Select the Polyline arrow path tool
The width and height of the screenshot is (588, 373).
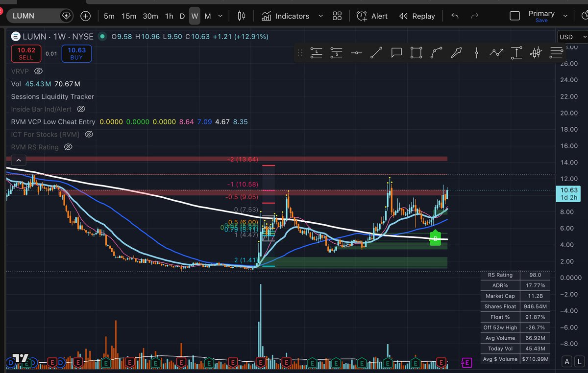(x=496, y=53)
